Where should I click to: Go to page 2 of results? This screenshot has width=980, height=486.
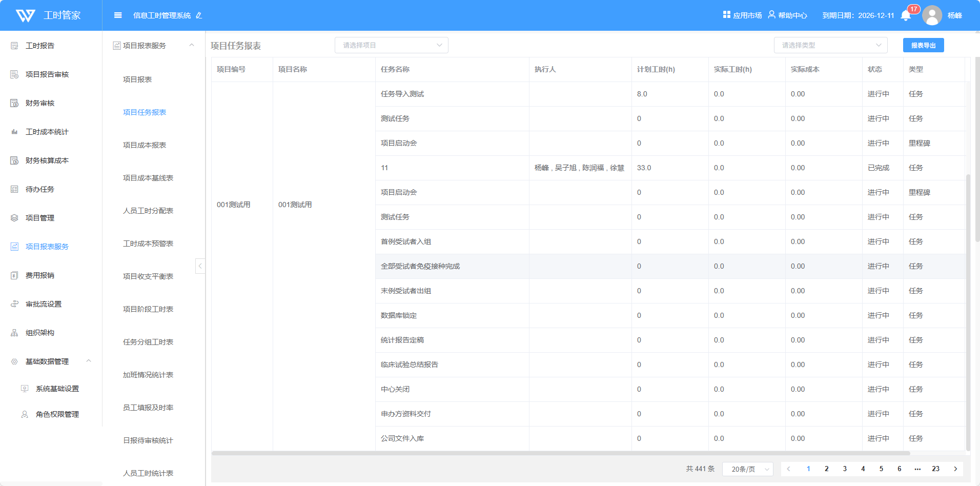click(826, 469)
